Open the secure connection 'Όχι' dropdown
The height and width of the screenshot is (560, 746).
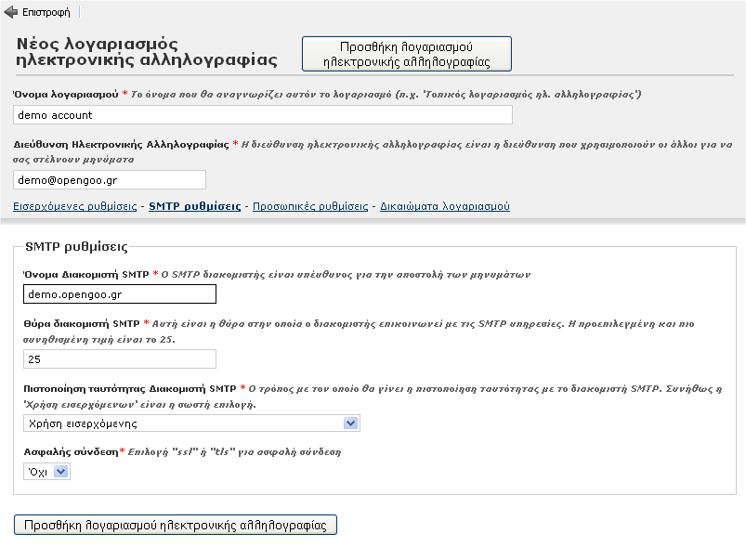[47, 472]
